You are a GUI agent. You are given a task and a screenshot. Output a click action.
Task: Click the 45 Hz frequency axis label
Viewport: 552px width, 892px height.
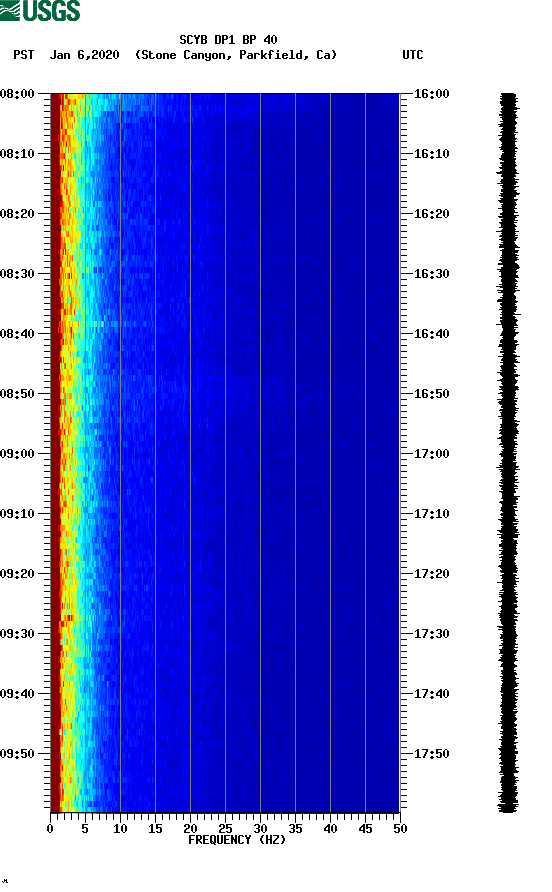[365, 829]
